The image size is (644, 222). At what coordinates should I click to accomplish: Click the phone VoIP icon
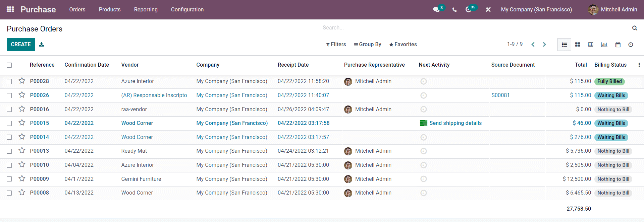tap(454, 10)
